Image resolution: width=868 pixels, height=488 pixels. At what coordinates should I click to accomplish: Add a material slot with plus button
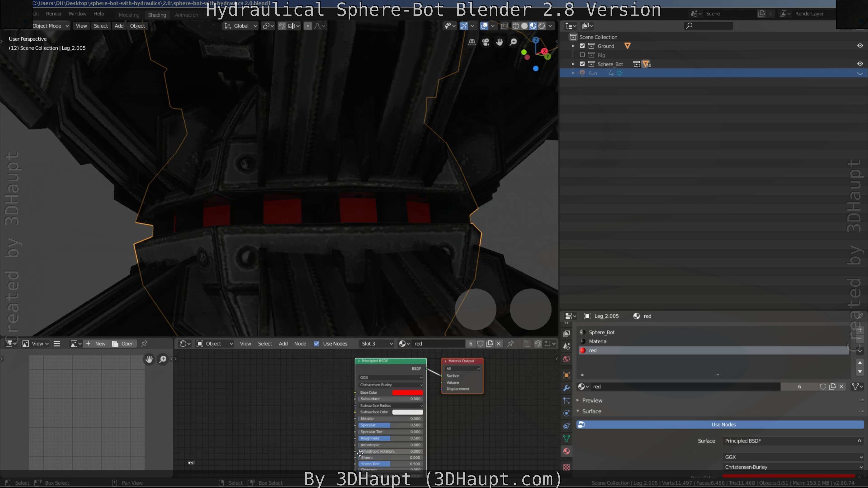coord(860,330)
